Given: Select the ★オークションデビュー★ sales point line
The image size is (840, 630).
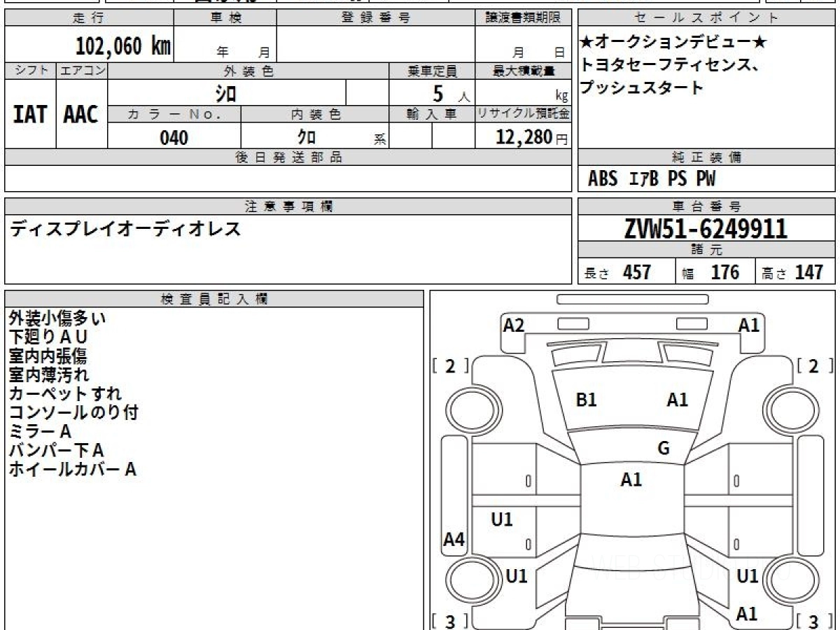Looking at the screenshot, I should pyautogui.click(x=673, y=43).
